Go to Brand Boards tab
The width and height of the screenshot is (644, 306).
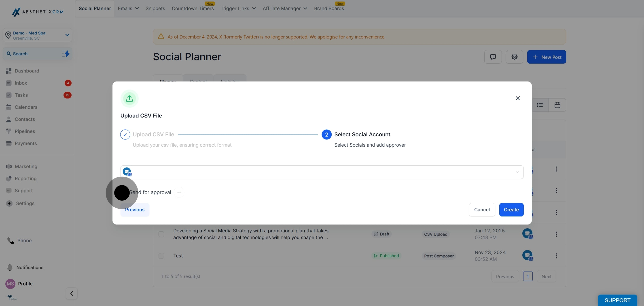329,9
